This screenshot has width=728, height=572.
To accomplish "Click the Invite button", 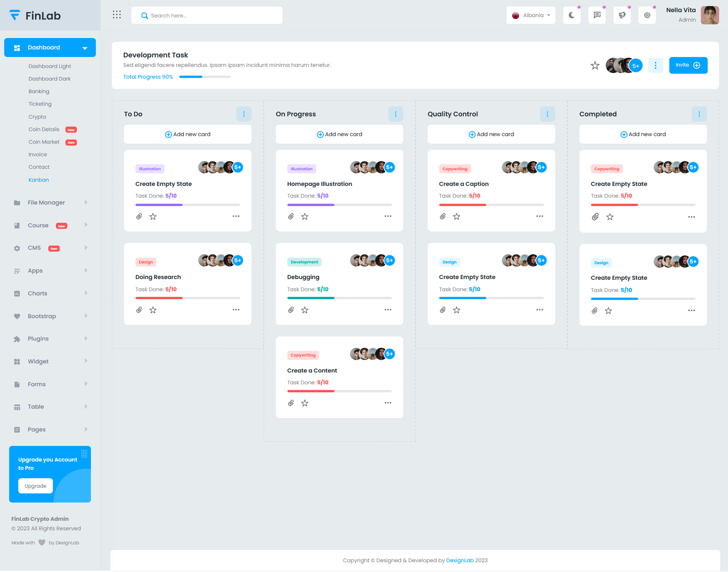I will coord(688,65).
